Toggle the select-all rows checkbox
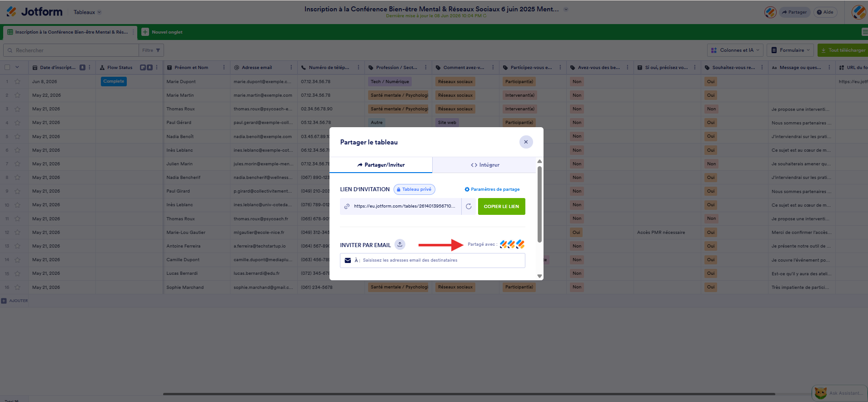The height and width of the screenshot is (402, 868). tap(7, 67)
